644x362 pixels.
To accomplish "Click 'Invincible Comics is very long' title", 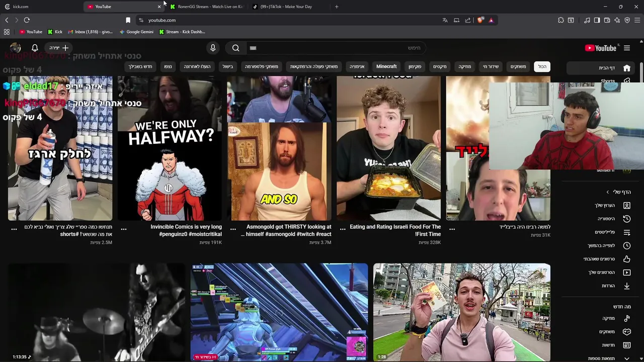I will click(x=186, y=230).
